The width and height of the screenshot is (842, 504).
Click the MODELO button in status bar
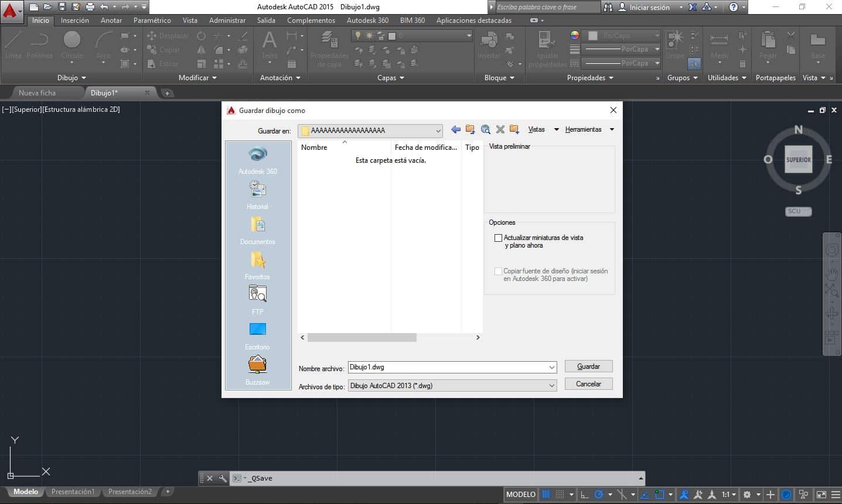point(520,495)
